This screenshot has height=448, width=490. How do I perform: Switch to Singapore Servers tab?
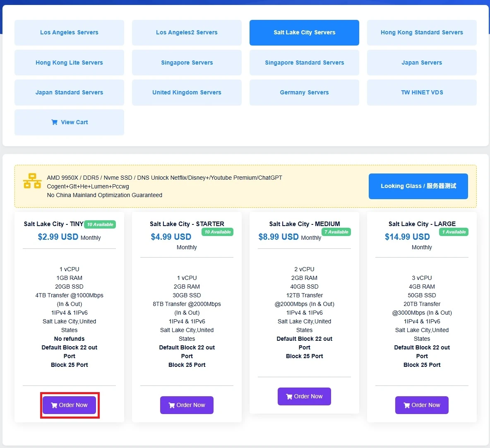[x=187, y=63]
